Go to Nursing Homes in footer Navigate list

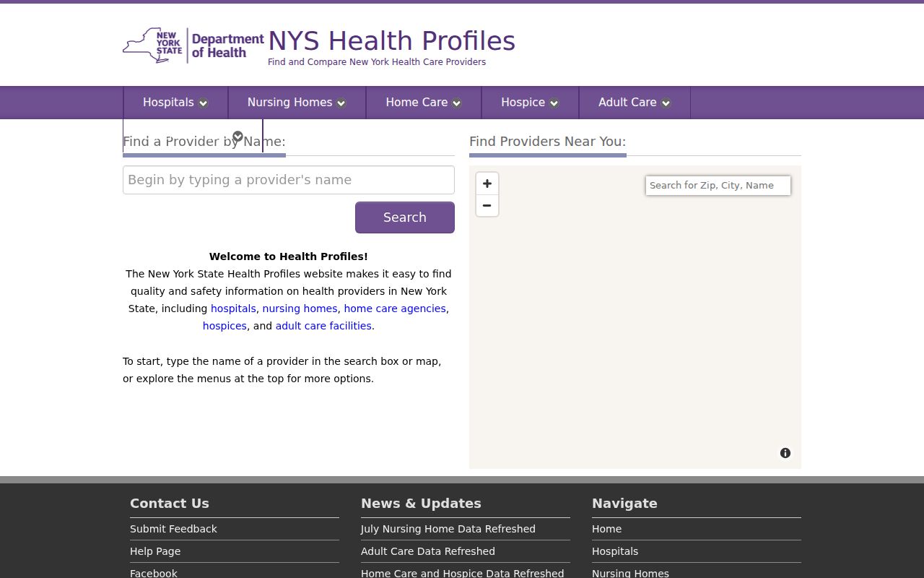click(630, 573)
